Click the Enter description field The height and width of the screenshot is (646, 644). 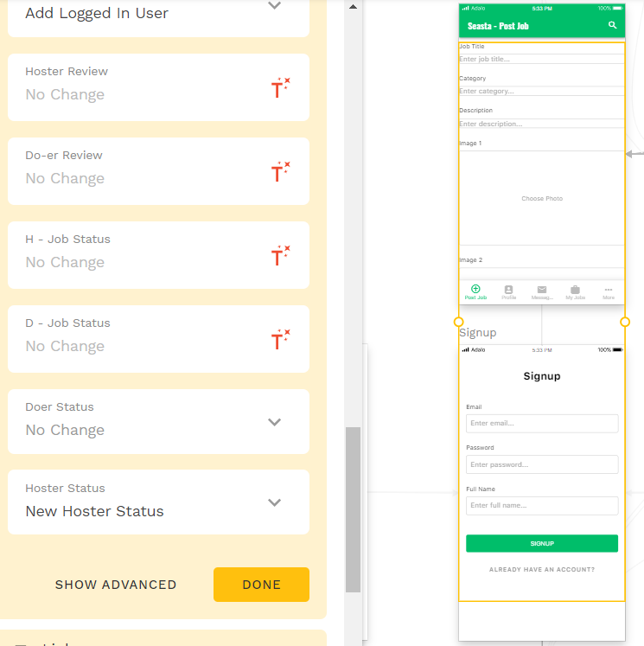pyautogui.click(x=541, y=124)
